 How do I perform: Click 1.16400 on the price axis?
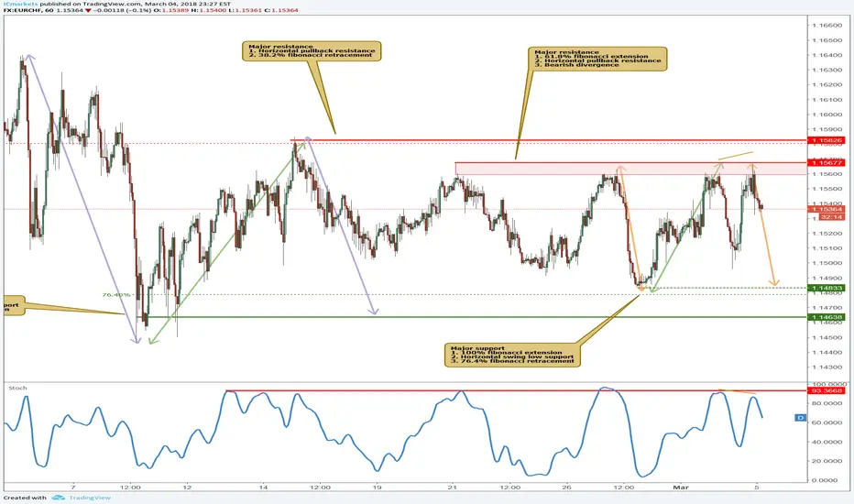(x=826, y=55)
